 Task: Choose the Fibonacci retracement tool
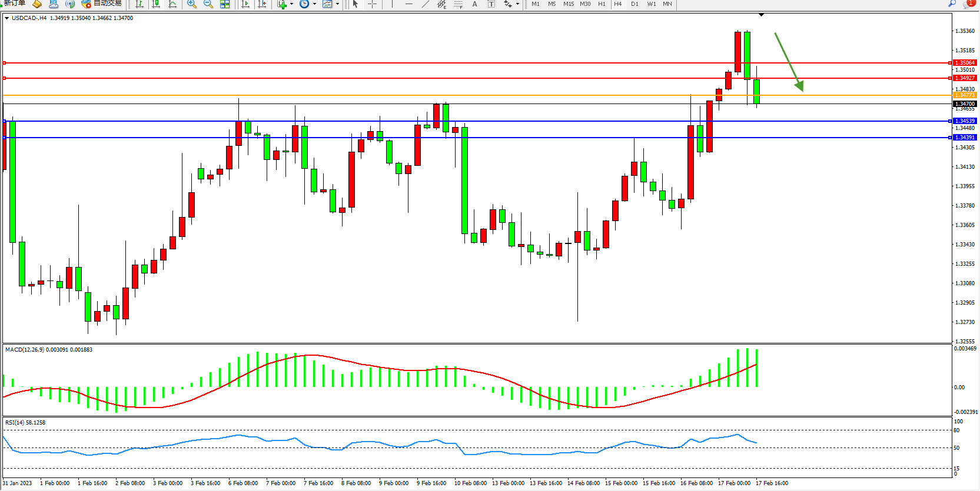458,4
